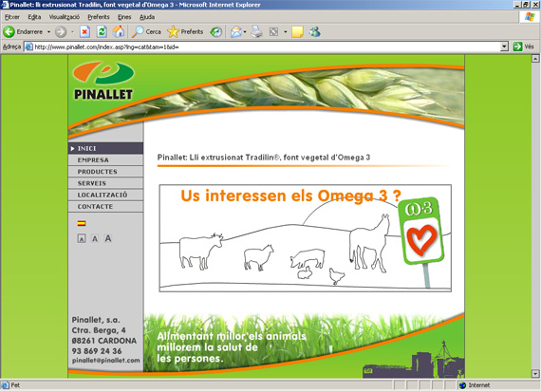Open the Visualització menu

click(65, 17)
